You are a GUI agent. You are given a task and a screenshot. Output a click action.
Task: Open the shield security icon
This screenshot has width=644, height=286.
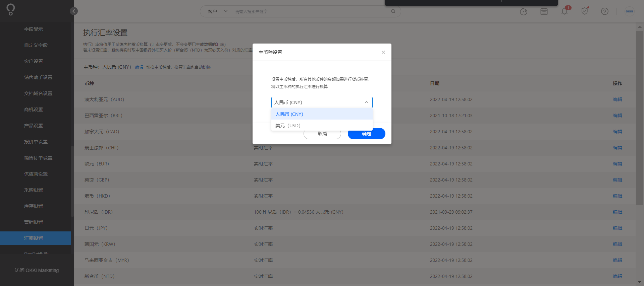pyautogui.click(x=585, y=11)
